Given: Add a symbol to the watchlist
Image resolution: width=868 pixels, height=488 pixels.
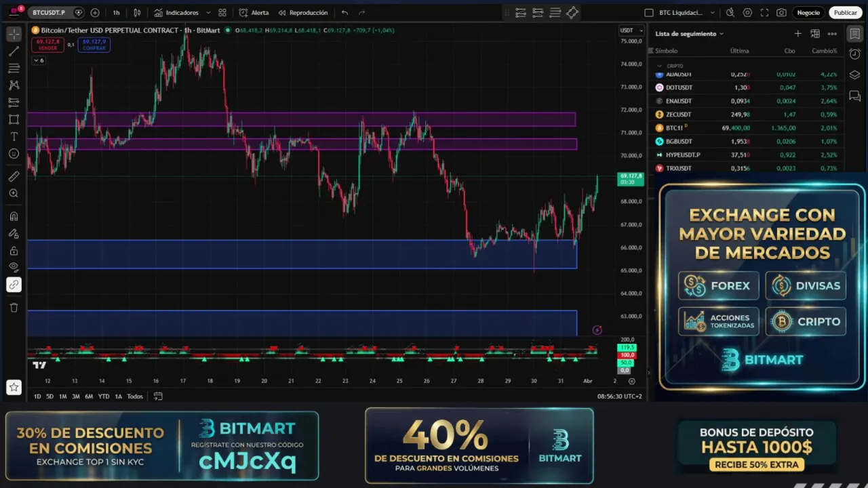Looking at the screenshot, I should pyautogui.click(x=798, y=34).
